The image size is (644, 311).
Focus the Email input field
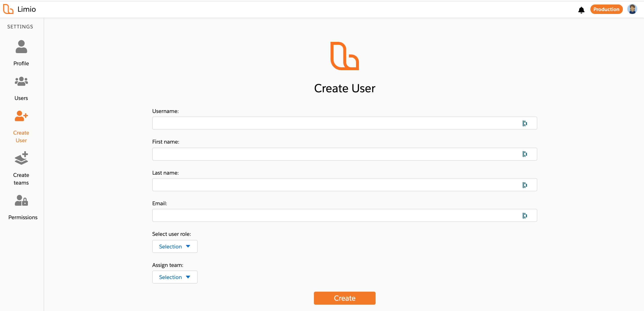pyautogui.click(x=335, y=216)
